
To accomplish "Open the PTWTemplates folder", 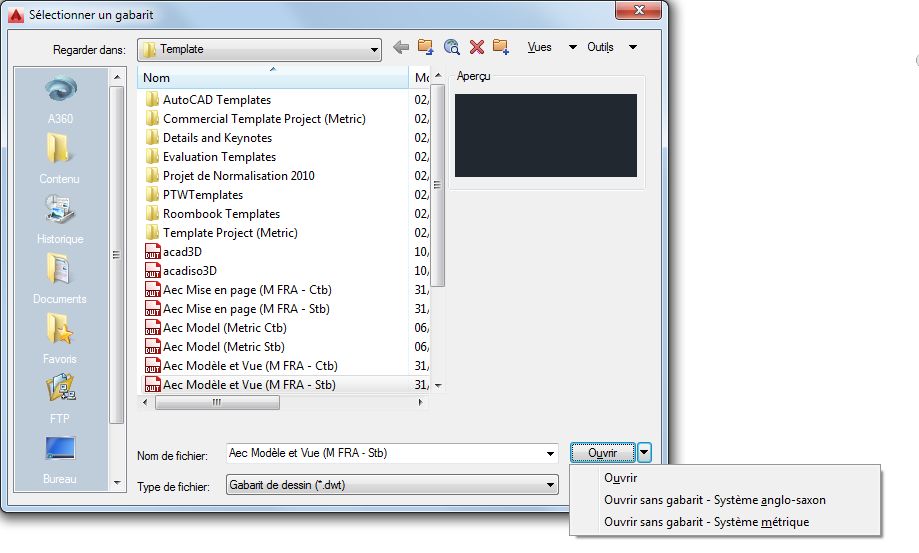I will coord(194,194).
